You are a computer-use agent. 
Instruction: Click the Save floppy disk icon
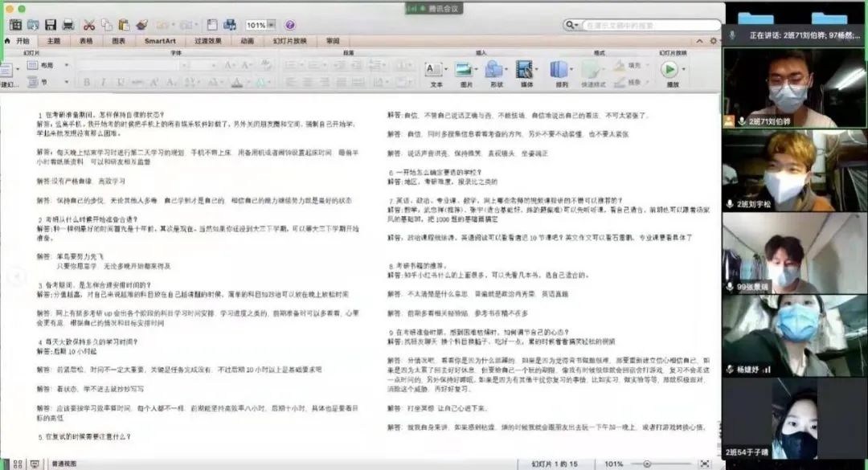pyautogui.click(x=51, y=25)
